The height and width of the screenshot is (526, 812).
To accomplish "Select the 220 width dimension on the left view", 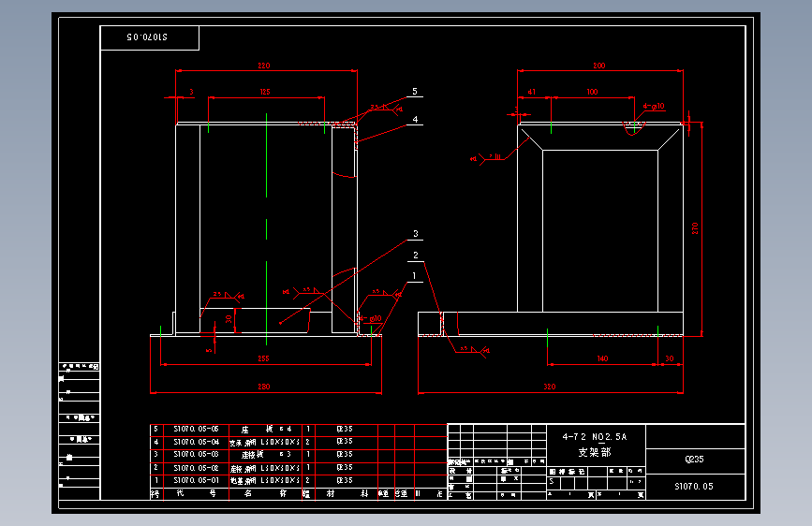I will pyautogui.click(x=264, y=66).
